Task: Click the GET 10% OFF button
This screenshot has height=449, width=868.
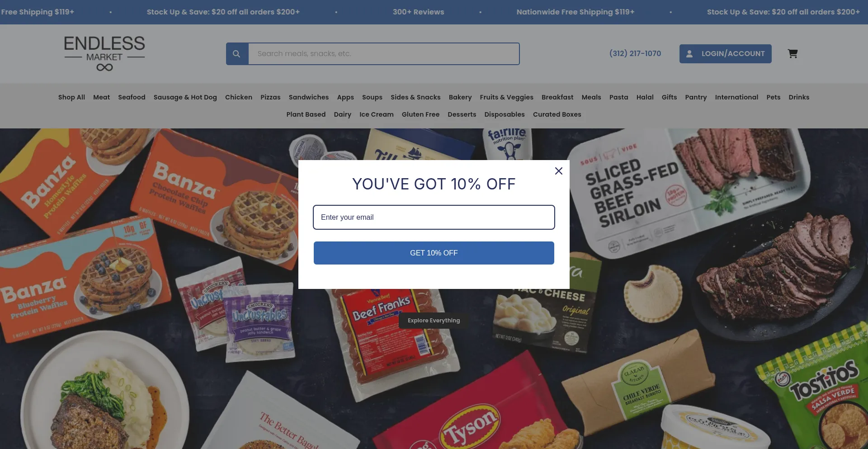Action: [434, 253]
